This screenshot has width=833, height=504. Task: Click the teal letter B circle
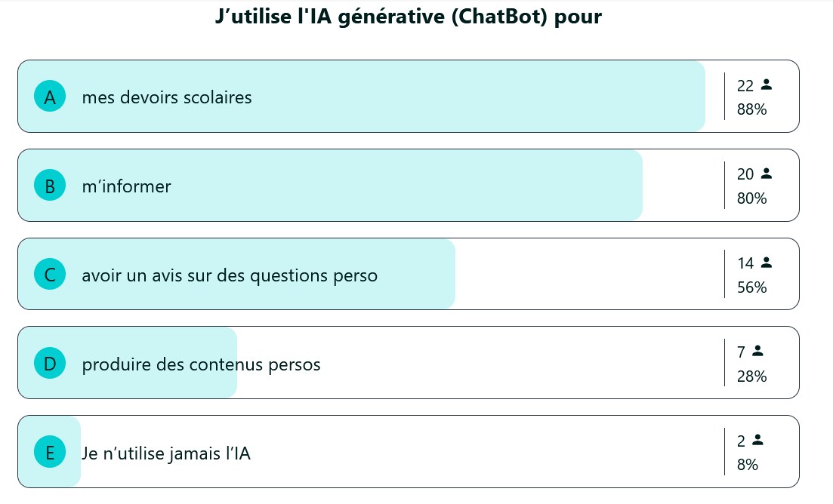(50, 186)
